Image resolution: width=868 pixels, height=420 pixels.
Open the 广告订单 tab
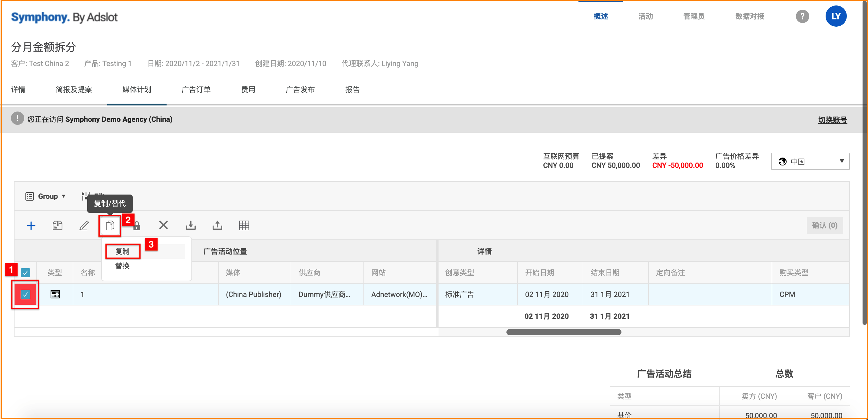(x=196, y=89)
